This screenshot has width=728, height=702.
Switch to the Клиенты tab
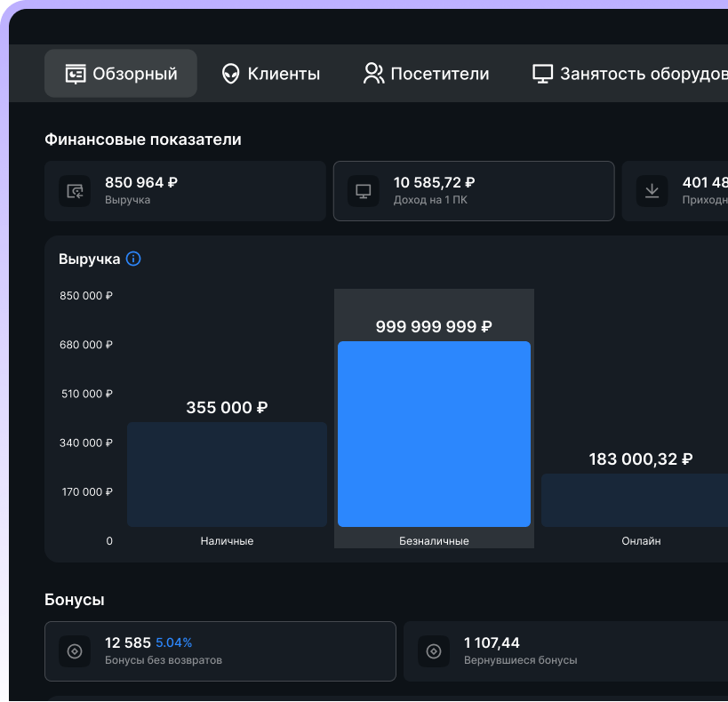click(x=271, y=74)
